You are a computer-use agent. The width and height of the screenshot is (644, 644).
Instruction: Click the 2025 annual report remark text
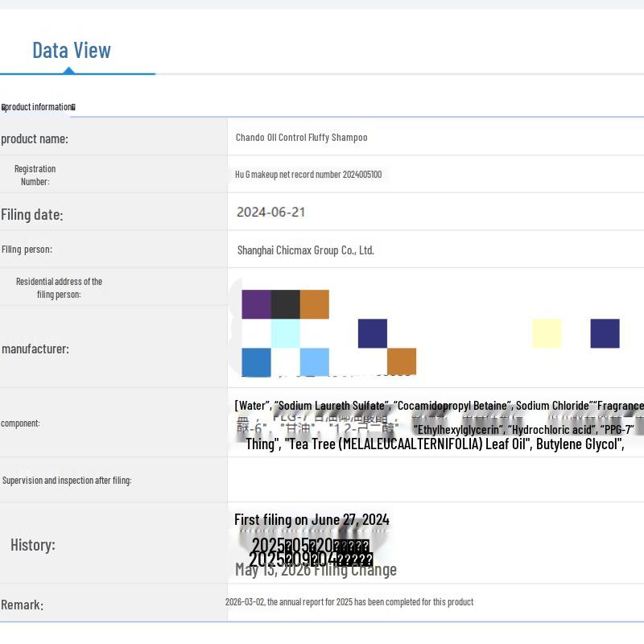point(349,602)
